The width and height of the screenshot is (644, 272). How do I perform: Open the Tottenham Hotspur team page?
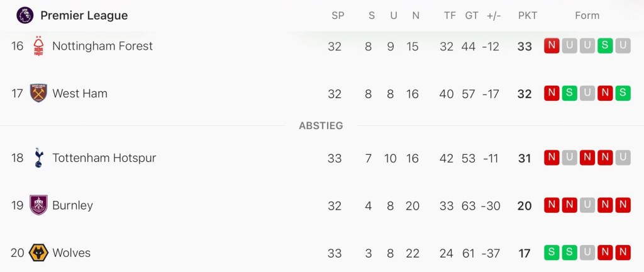(x=104, y=158)
